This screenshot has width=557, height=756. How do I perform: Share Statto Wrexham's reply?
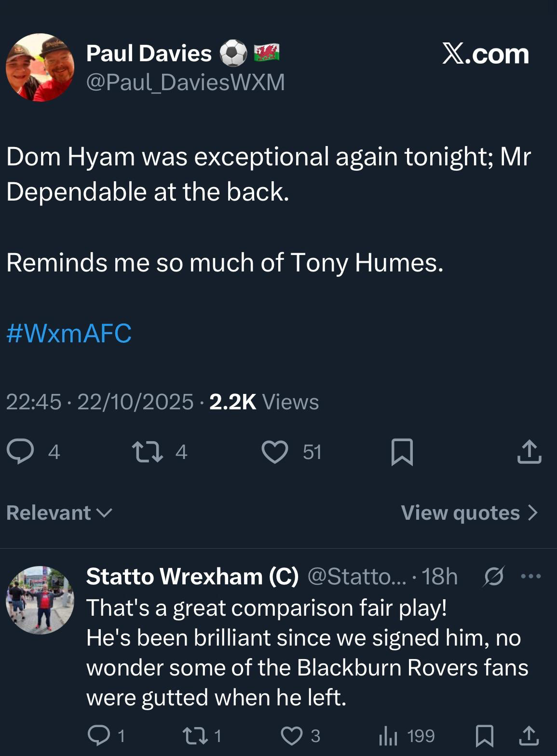[x=529, y=736]
